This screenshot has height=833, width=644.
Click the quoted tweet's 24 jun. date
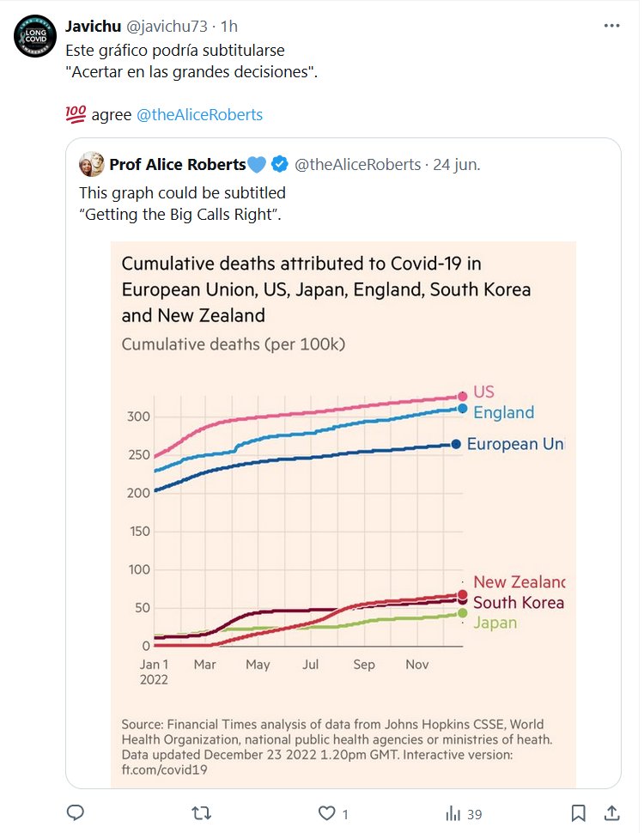[456, 164]
